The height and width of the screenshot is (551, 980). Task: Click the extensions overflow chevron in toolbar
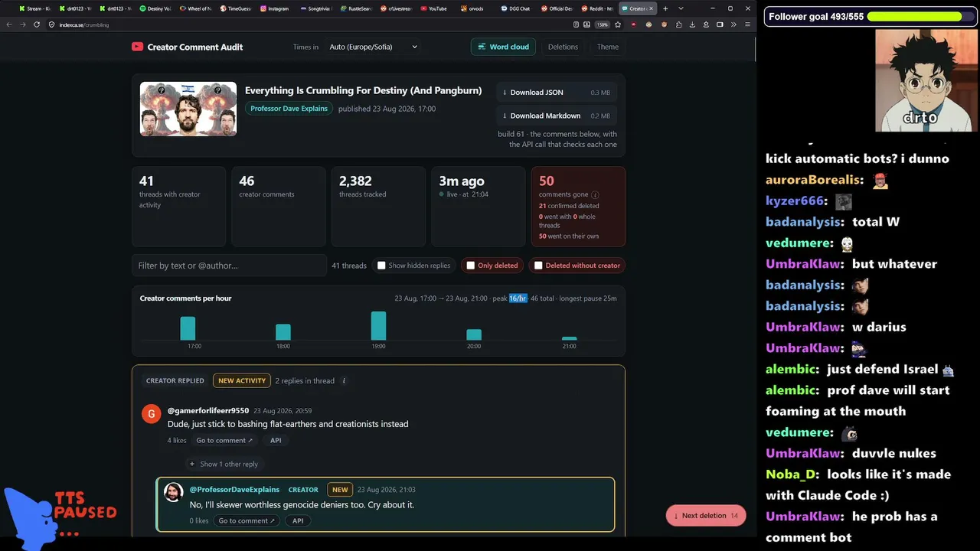[x=733, y=24]
